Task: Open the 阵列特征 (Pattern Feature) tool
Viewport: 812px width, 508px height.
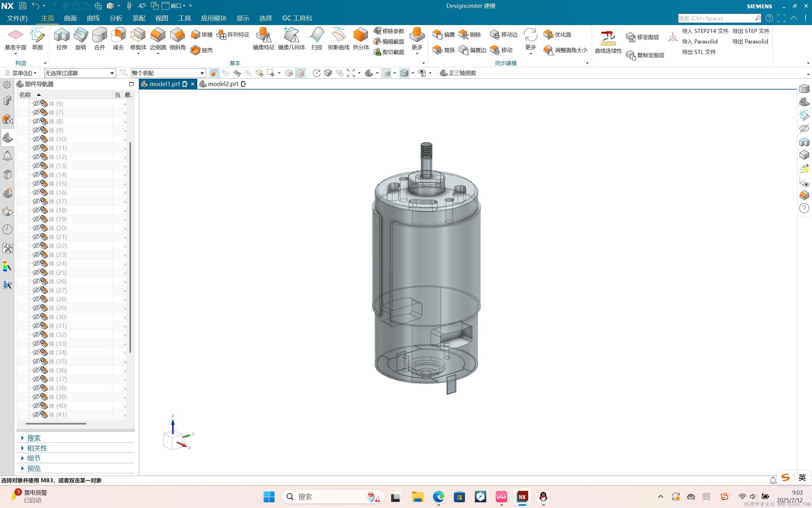Action: (x=233, y=35)
